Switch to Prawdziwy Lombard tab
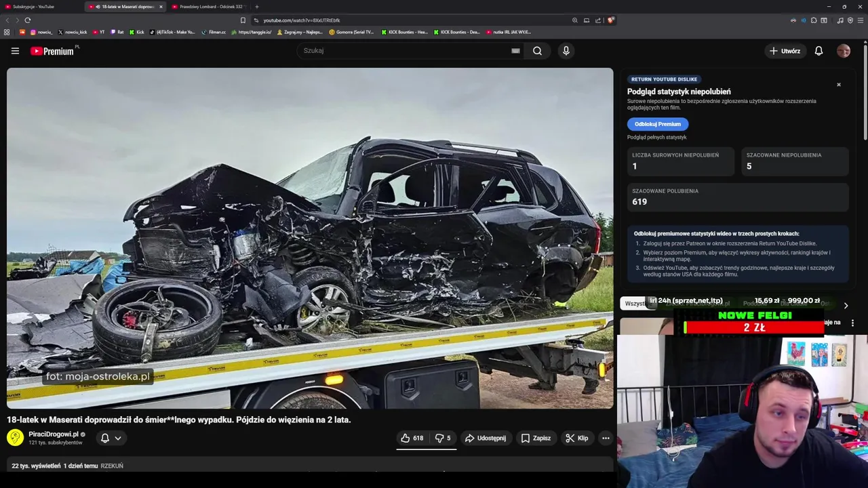 click(x=210, y=7)
